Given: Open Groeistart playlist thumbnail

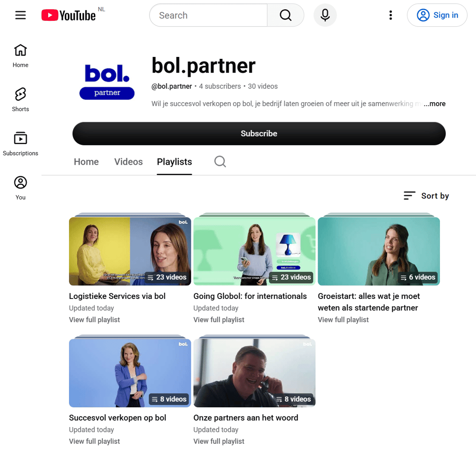Looking at the screenshot, I should click(x=379, y=251).
